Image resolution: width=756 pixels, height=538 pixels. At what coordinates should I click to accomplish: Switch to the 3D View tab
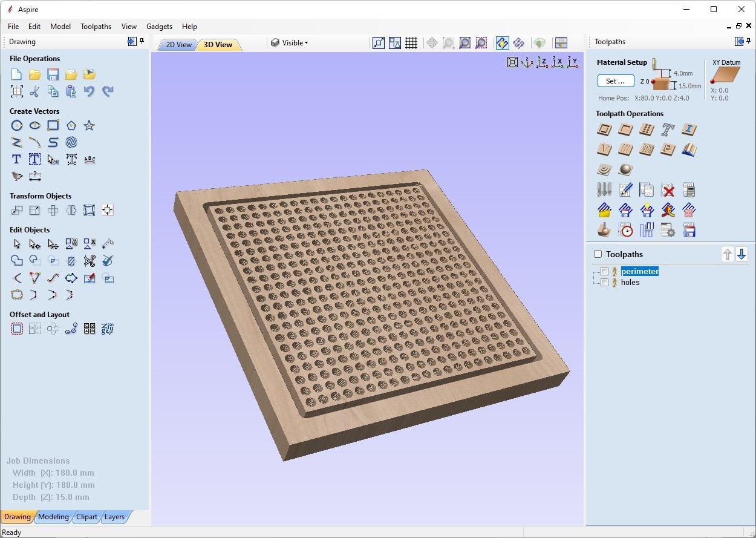tap(218, 45)
